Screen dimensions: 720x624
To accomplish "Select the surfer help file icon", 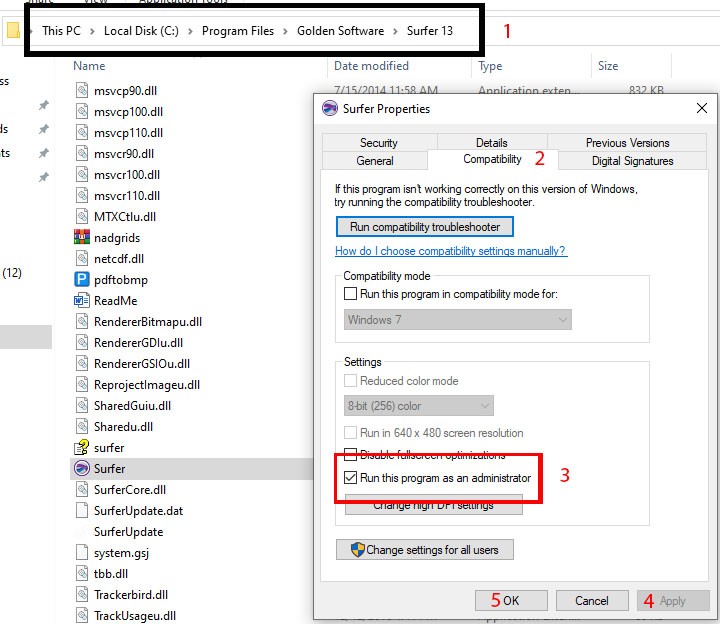I will click(83, 447).
